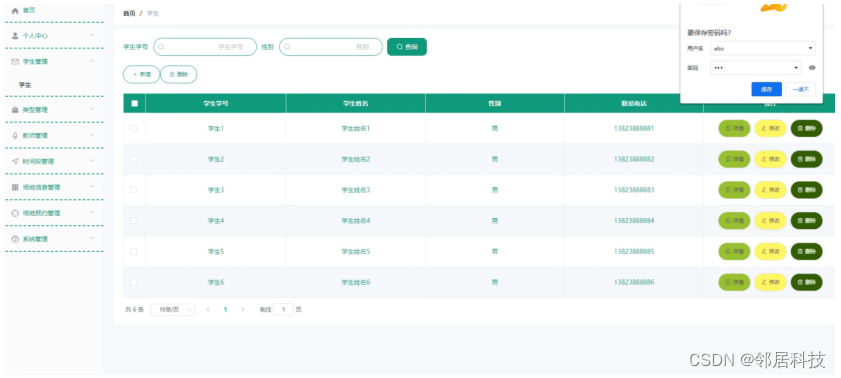Expand the 场地预约管理 chevron
This screenshot has width=841, height=378.
pyautogui.click(x=92, y=212)
